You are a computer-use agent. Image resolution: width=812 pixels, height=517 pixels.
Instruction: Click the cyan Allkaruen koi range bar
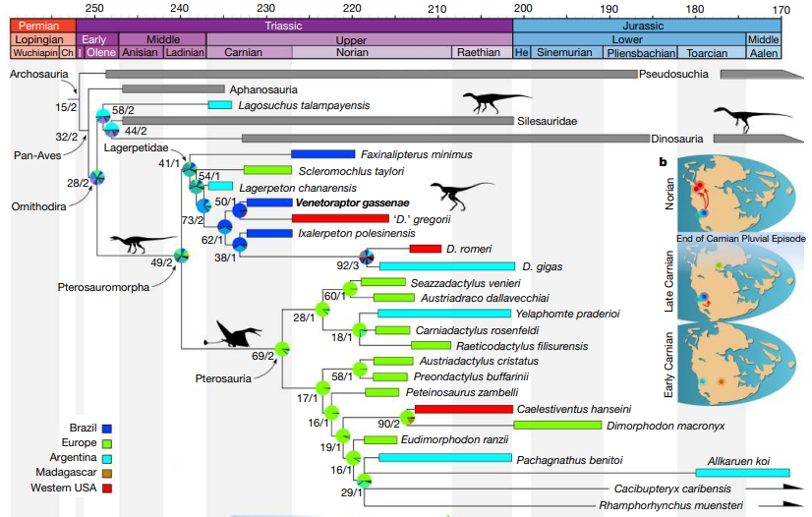(742, 473)
